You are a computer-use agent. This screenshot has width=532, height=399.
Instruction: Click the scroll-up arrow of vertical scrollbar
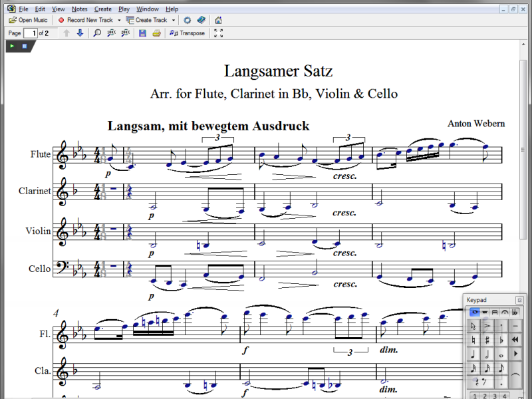523,45
